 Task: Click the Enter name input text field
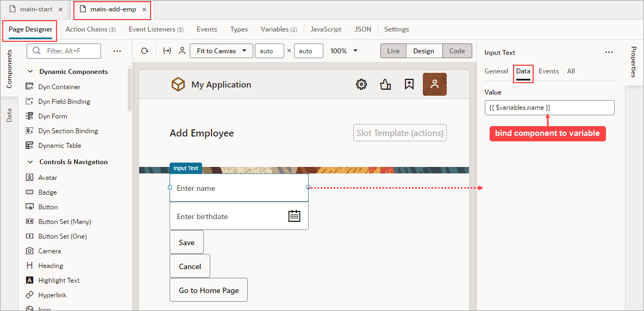point(239,188)
